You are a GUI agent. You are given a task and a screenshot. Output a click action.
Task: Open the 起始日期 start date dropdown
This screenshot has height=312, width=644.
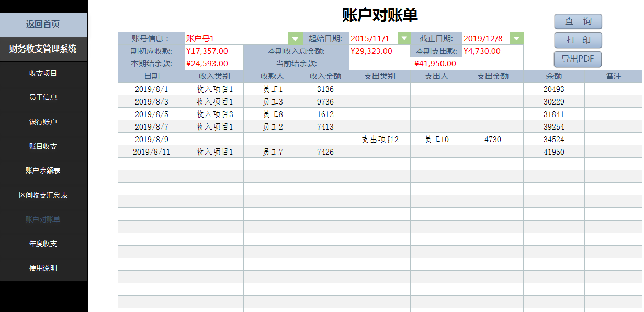pos(404,38)
